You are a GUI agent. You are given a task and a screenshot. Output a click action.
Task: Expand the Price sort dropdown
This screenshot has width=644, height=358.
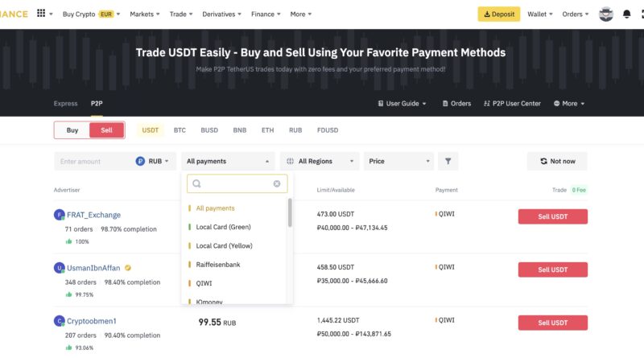pos(398,161)
